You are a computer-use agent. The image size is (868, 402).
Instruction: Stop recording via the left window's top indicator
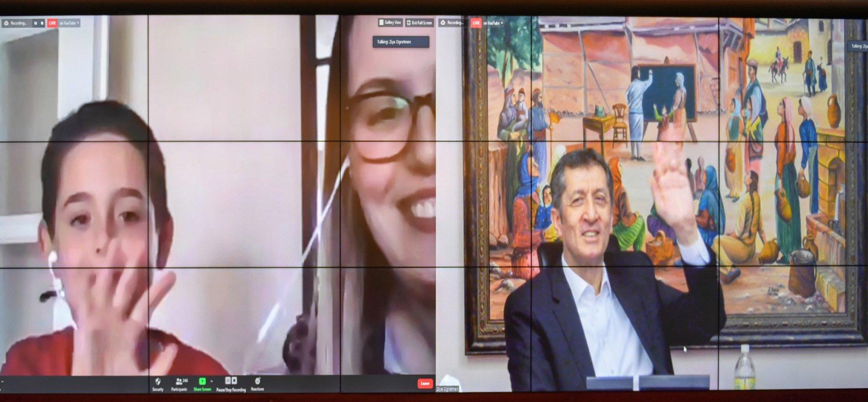[x=42, y=23]
